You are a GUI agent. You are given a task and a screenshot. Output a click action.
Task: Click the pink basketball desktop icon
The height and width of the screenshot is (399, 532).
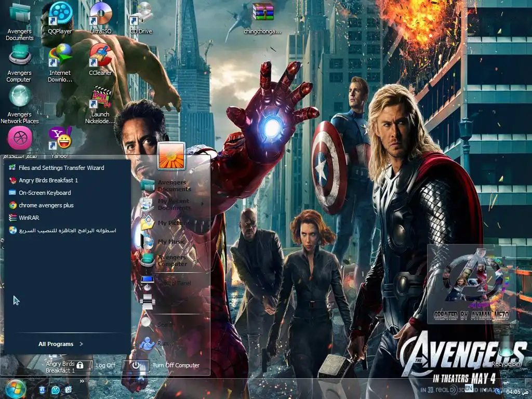20,138
